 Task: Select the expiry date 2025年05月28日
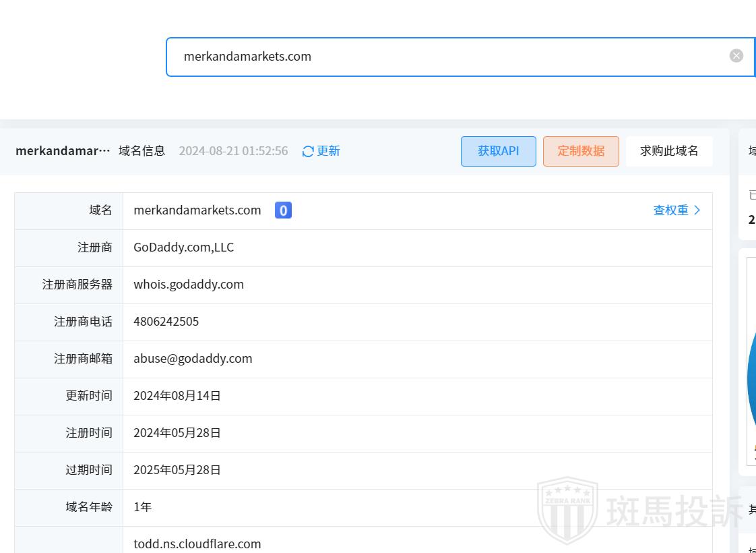(x=177, y=470)
